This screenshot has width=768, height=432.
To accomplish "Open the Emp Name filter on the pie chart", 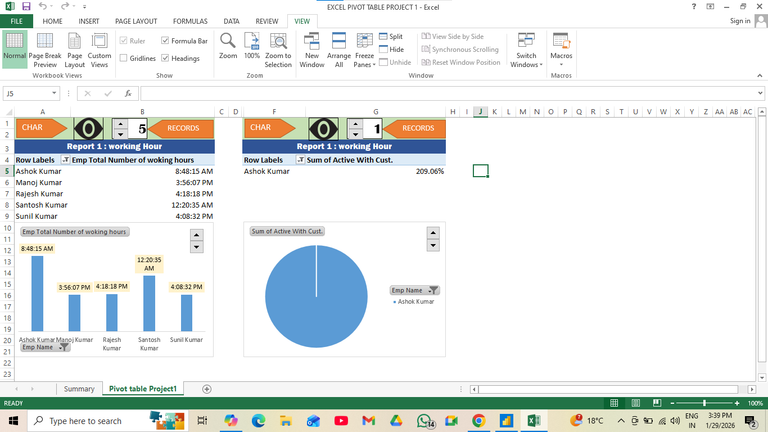I will (414, 290).
